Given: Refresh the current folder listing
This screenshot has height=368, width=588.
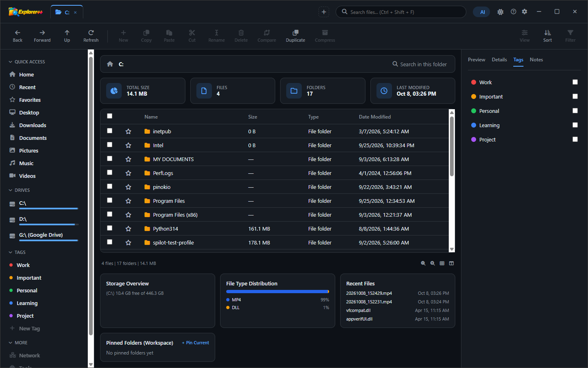Looking at the screenshot, I should coord(91,36).
